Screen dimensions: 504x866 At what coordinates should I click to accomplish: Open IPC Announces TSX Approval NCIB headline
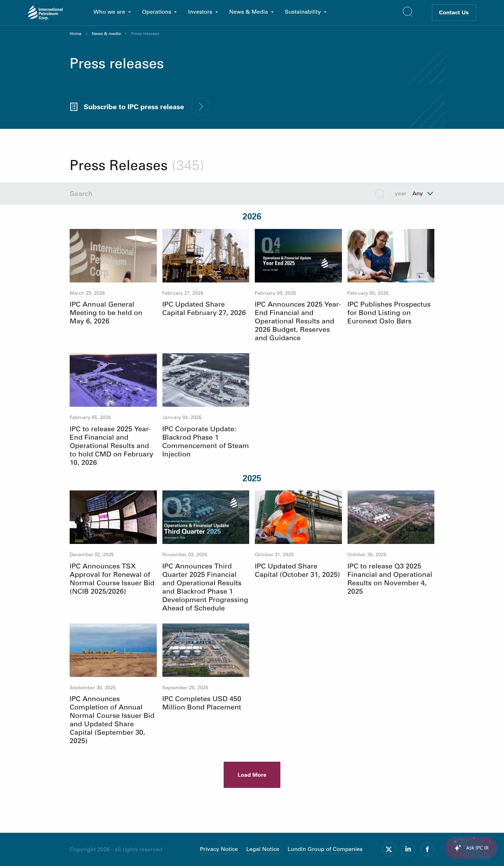112,579
